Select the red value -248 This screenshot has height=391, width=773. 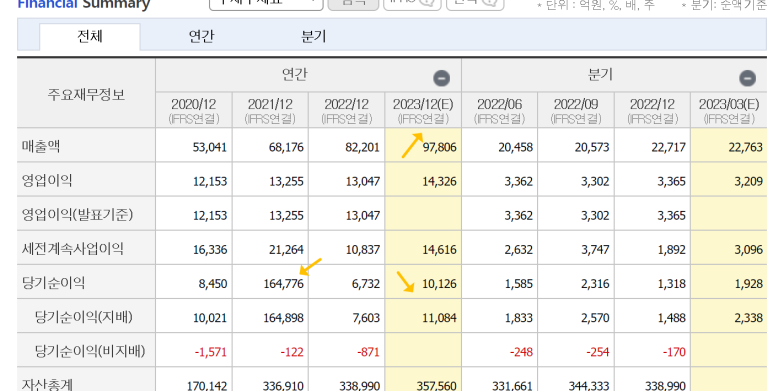[521, 353]
